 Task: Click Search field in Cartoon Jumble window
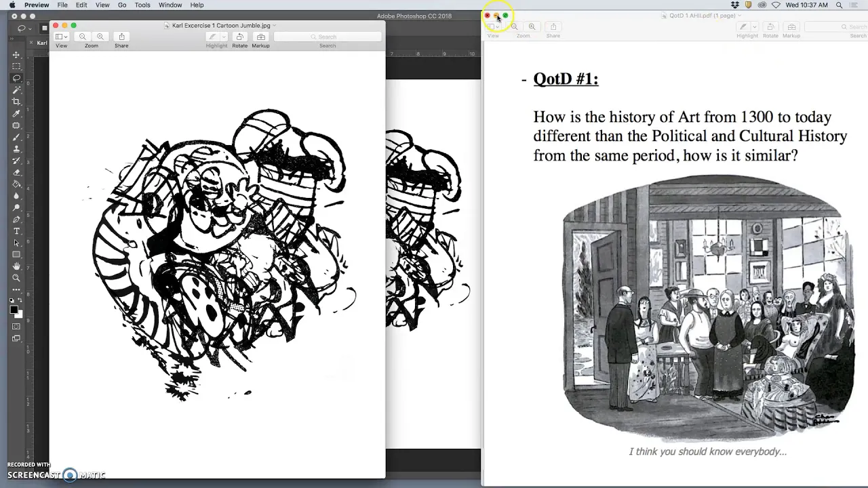click(328, 37)
